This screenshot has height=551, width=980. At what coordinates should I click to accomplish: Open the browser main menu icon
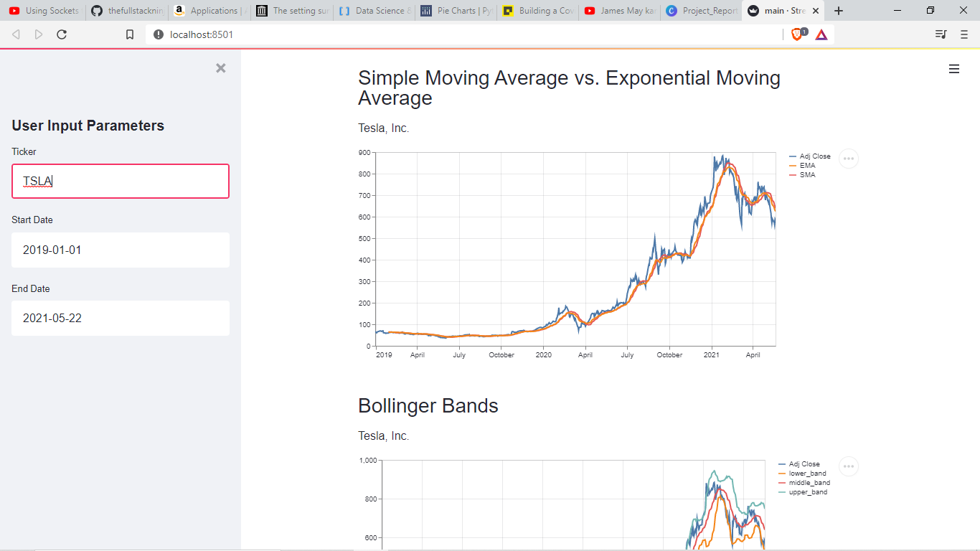click(963, 34)
